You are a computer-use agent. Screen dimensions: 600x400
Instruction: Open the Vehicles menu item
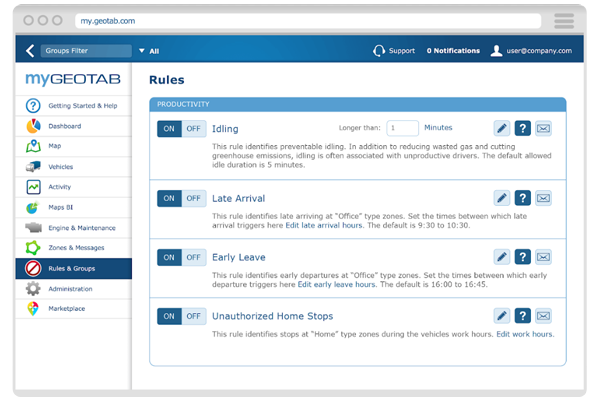coord(73,167)
